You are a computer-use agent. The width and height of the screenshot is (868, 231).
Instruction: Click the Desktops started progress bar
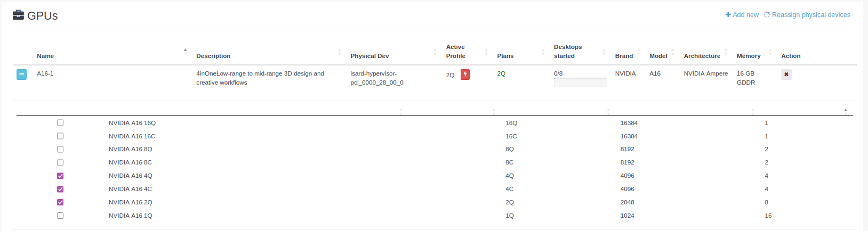580,82
